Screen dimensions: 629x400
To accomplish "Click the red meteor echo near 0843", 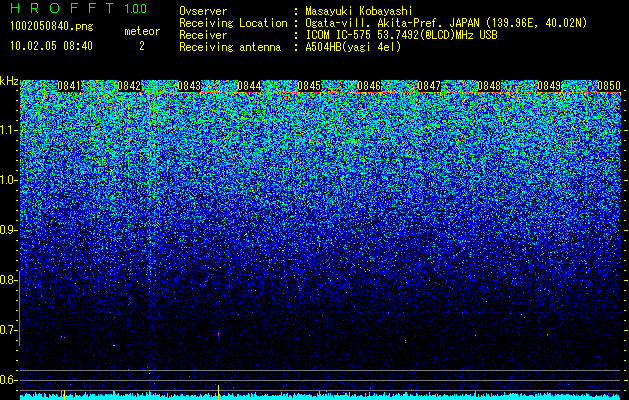I will [219, 334].
